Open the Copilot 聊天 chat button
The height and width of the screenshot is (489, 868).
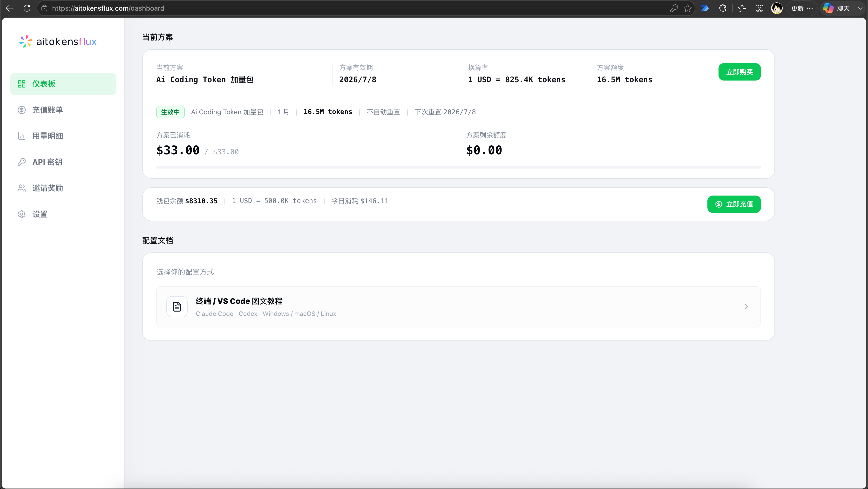pyautogui.click(x=837, y=8)
